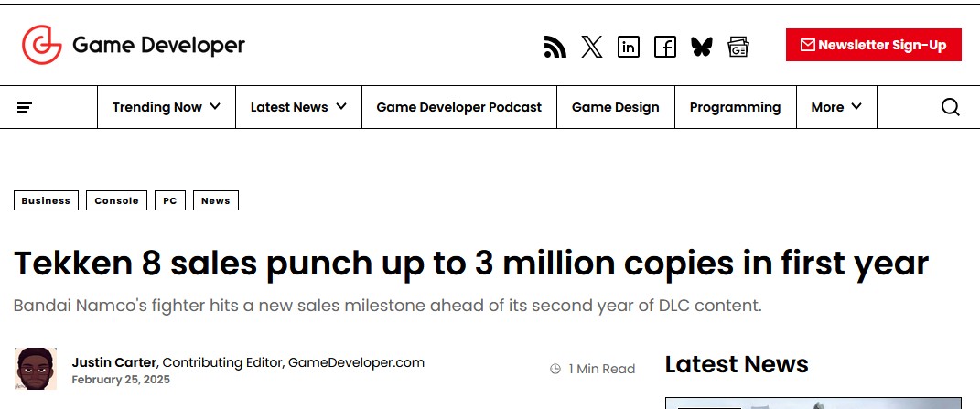
Task: Click the Bandai Namco subtitle text
Action: pyautogui.click(x=387, y=306)
